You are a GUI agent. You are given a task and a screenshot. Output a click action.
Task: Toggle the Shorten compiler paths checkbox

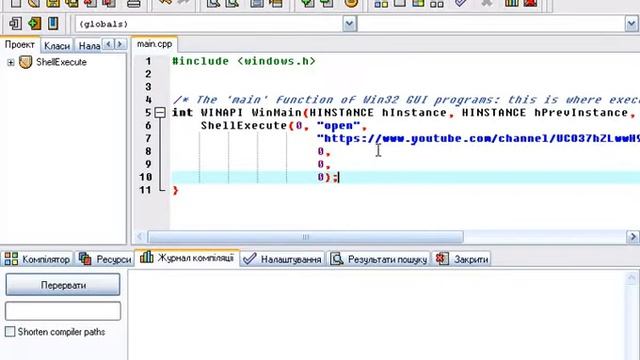point(10,331)
